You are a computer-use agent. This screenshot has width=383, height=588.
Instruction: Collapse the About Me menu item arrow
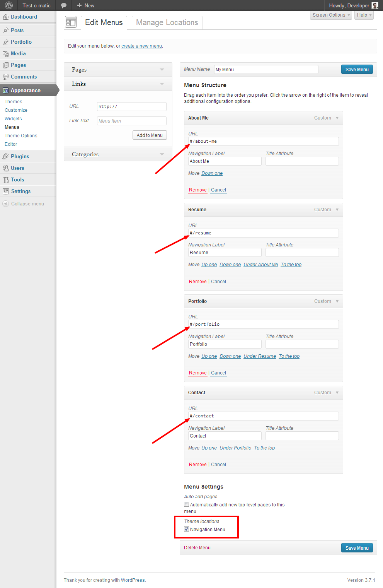click(337, 118)
